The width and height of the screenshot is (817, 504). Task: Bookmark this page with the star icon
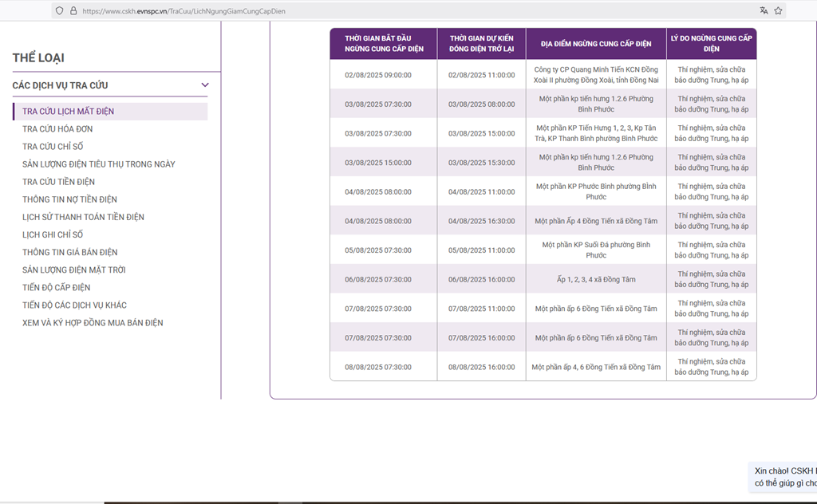779,10
